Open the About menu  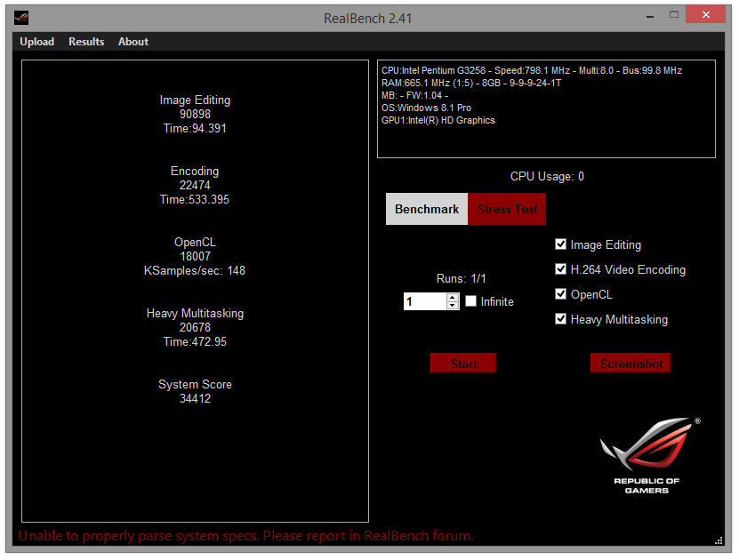[133, 42]
